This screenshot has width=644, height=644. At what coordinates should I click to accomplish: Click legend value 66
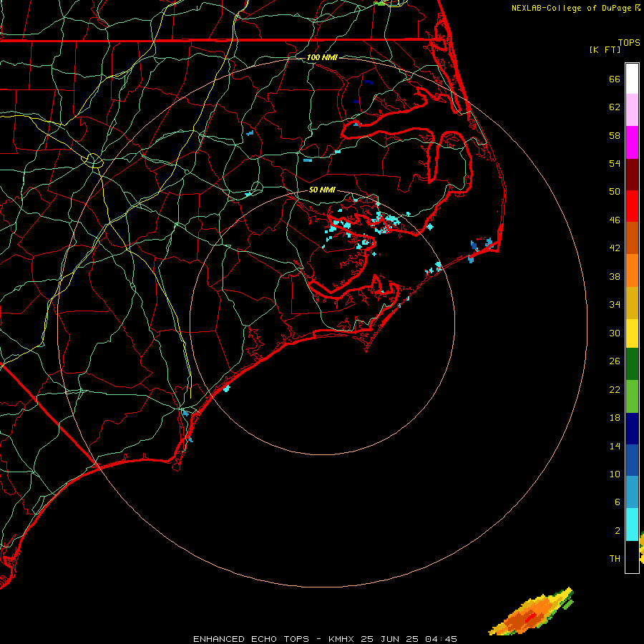[615, 79]
